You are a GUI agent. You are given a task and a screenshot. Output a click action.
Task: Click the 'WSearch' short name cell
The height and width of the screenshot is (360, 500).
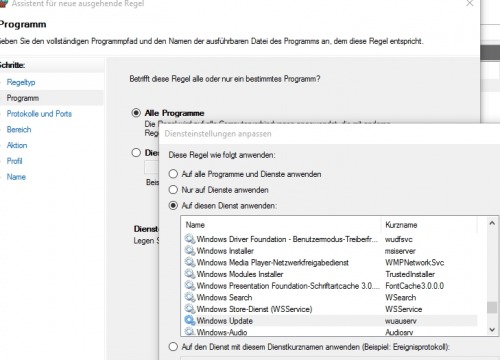pyautogui.click(x=401, y=297)
